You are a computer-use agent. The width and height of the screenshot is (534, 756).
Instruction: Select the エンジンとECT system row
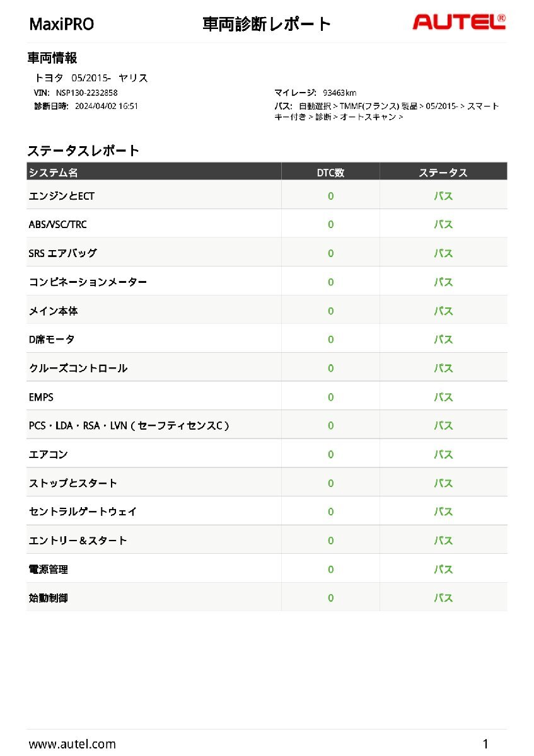pos(62,196)
